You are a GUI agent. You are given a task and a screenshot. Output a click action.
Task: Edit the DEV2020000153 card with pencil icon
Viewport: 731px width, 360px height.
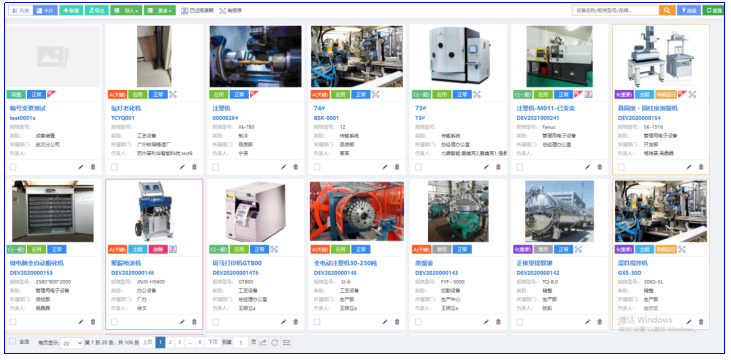[81, 322]
